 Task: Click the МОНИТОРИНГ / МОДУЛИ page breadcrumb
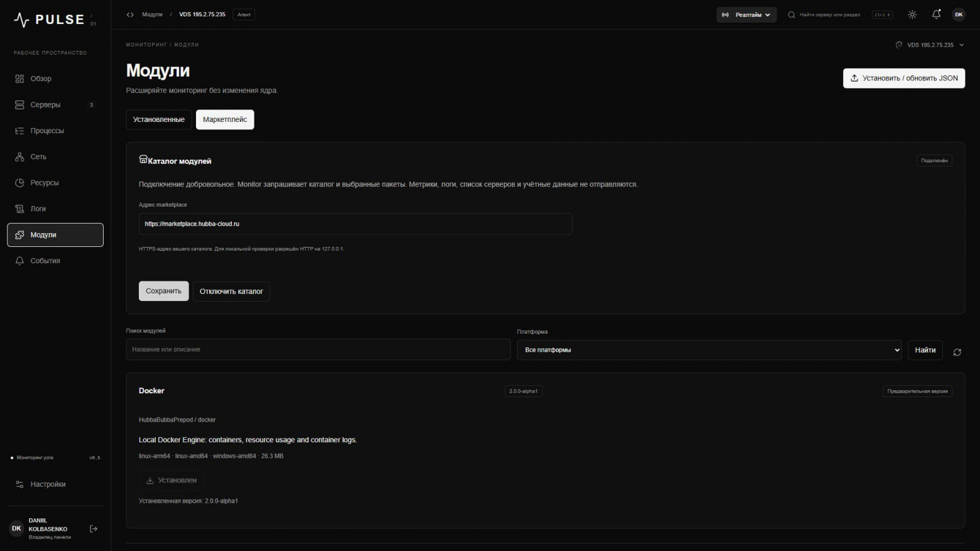[162, 45]
